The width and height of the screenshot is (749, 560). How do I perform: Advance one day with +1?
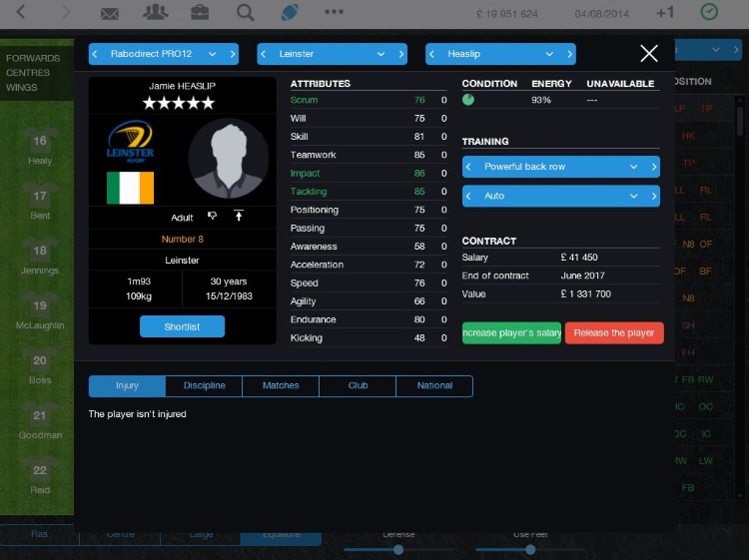665,12
